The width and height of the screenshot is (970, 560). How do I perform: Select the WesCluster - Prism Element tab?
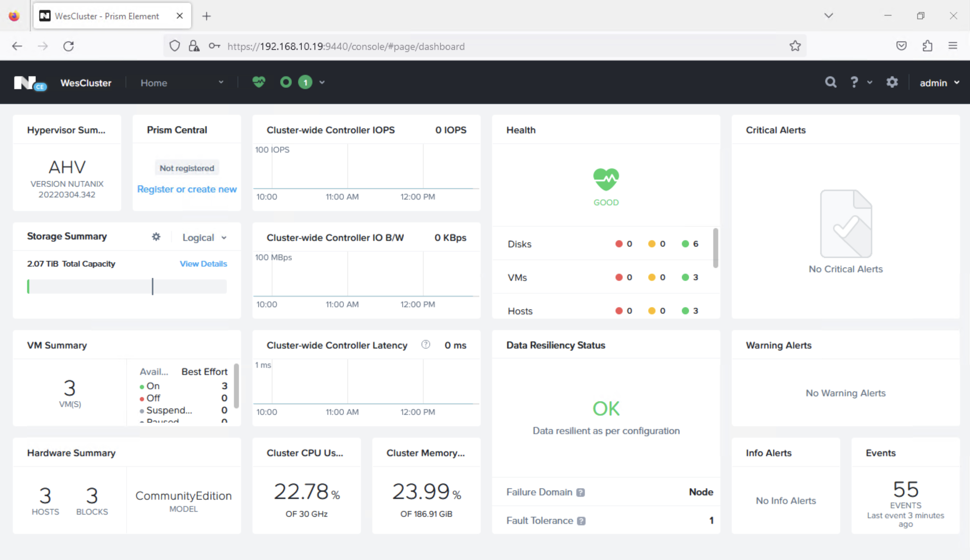click(107, 16)
